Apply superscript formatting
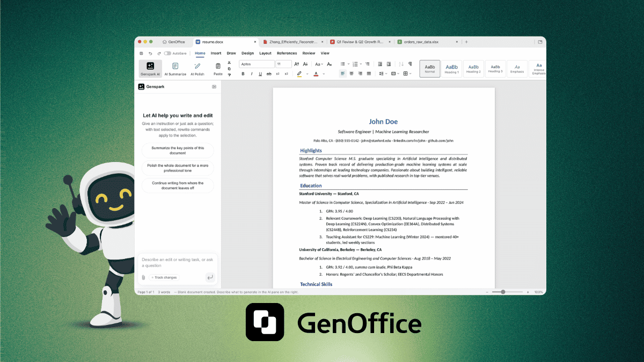644x362 pixels. pyautogui.click(x=286, y=74)
